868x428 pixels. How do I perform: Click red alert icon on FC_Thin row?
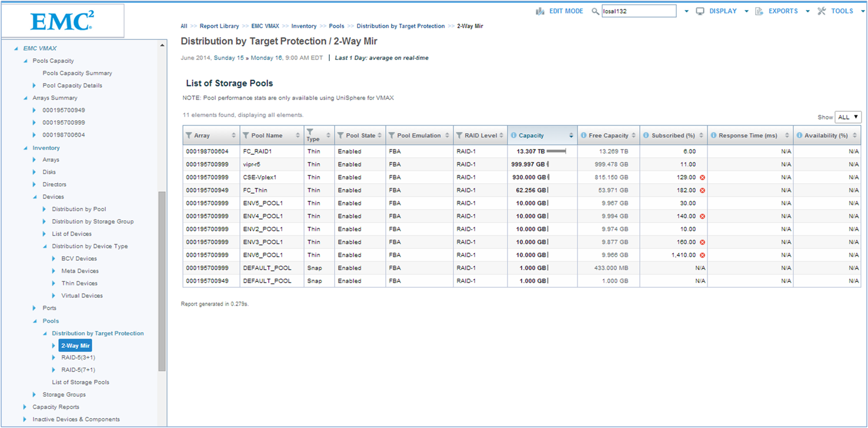702,190
